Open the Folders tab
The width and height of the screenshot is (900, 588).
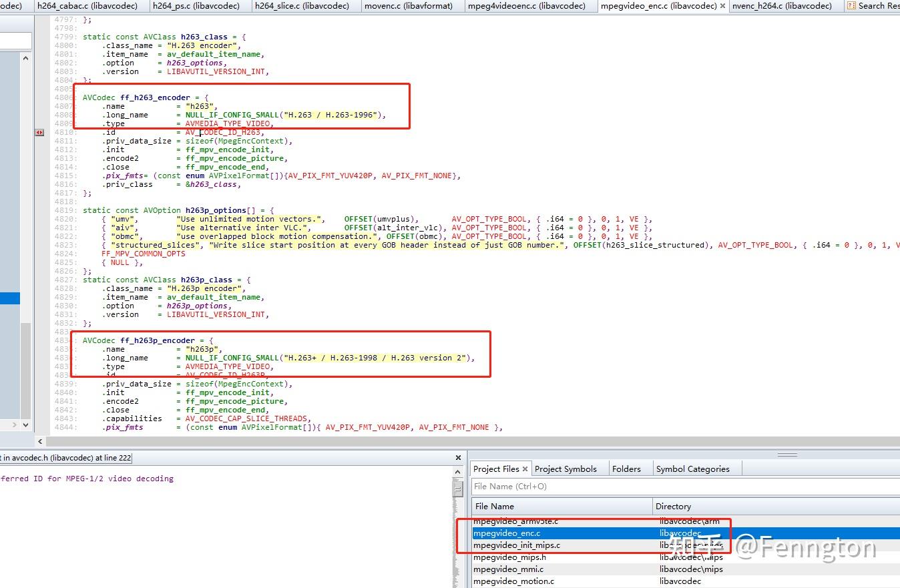point(626,469)
